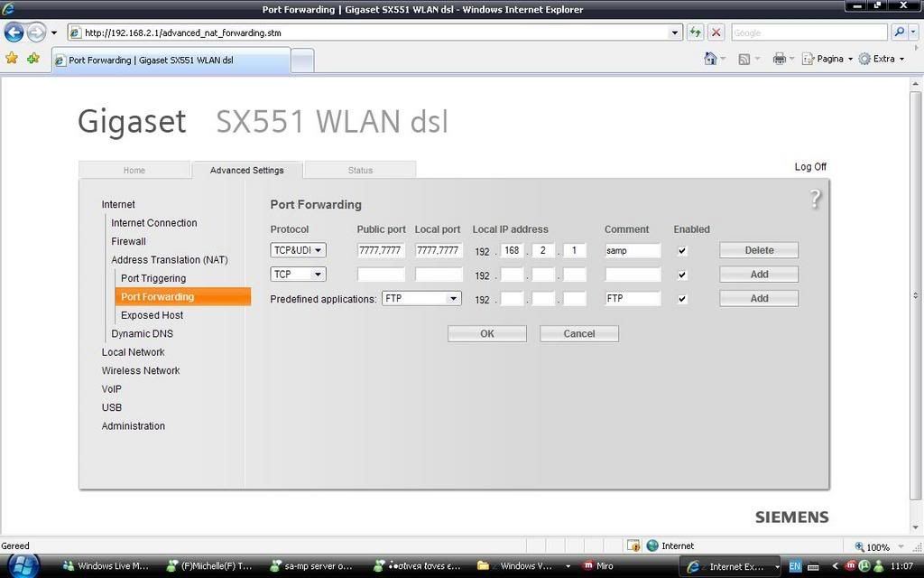
Task: Open the address bar history dropdown
Action: [x=675, y=33]
